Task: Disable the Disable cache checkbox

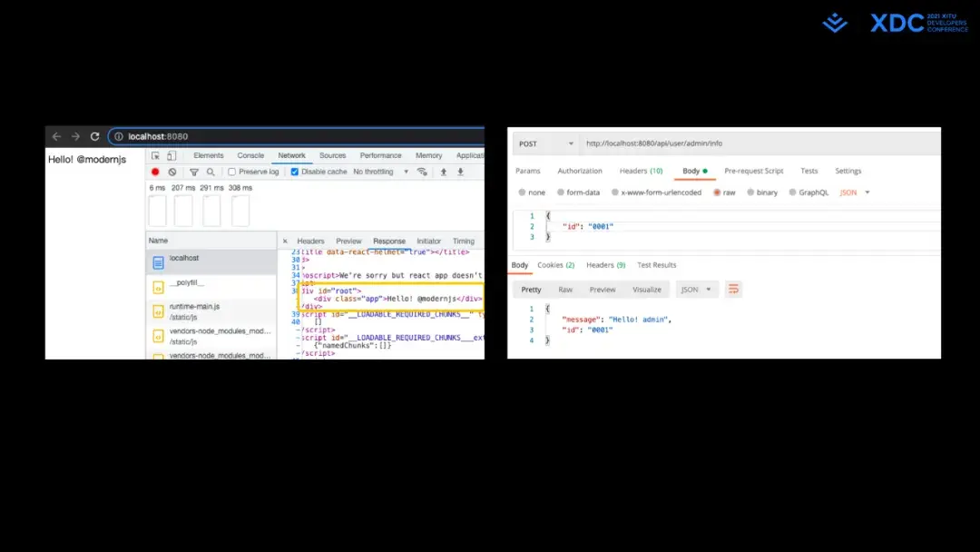Action: [294, 172]
